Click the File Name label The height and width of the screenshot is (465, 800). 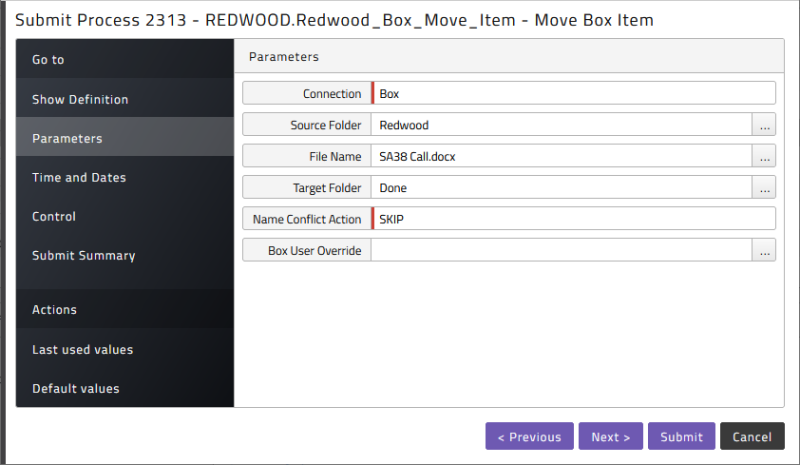(x=335, y=157)
